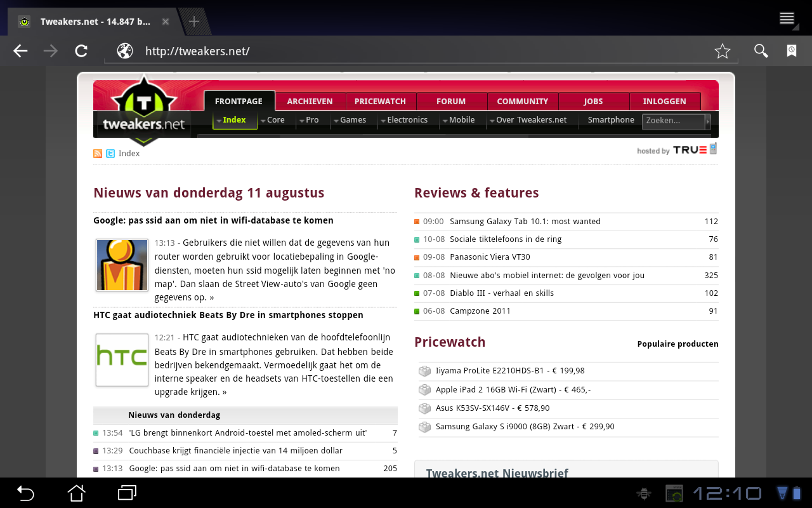Tap the Android debug notification icon
Viewport: 812px width, 508px height.
(644, 493)
